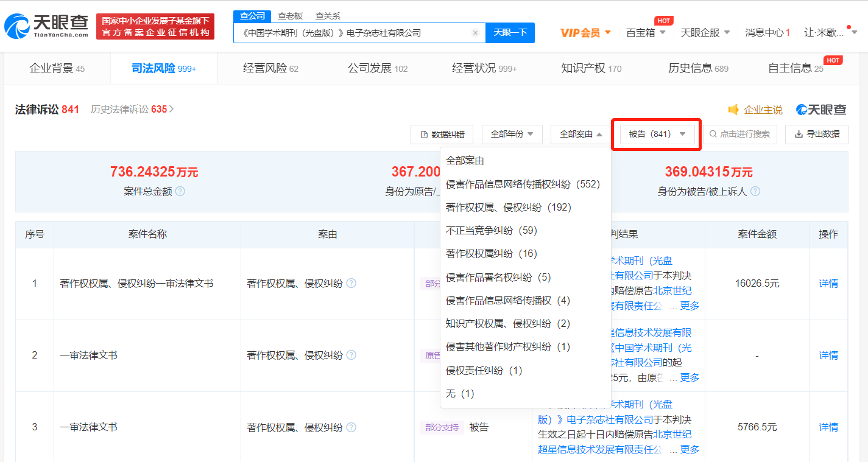Screen dimensions: 868x462
Task: Switch to 自主信息 tab
Action: [x=796, y=68]
